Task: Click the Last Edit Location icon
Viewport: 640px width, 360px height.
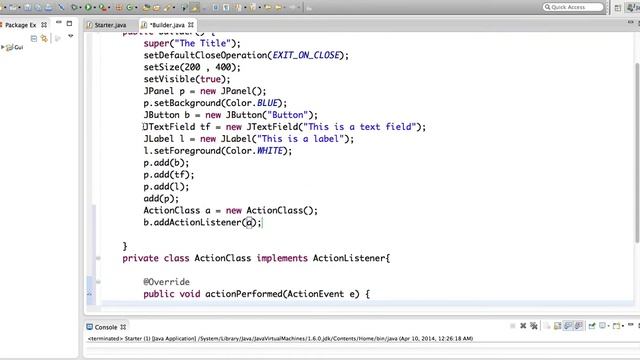Action: coord(268,7)
